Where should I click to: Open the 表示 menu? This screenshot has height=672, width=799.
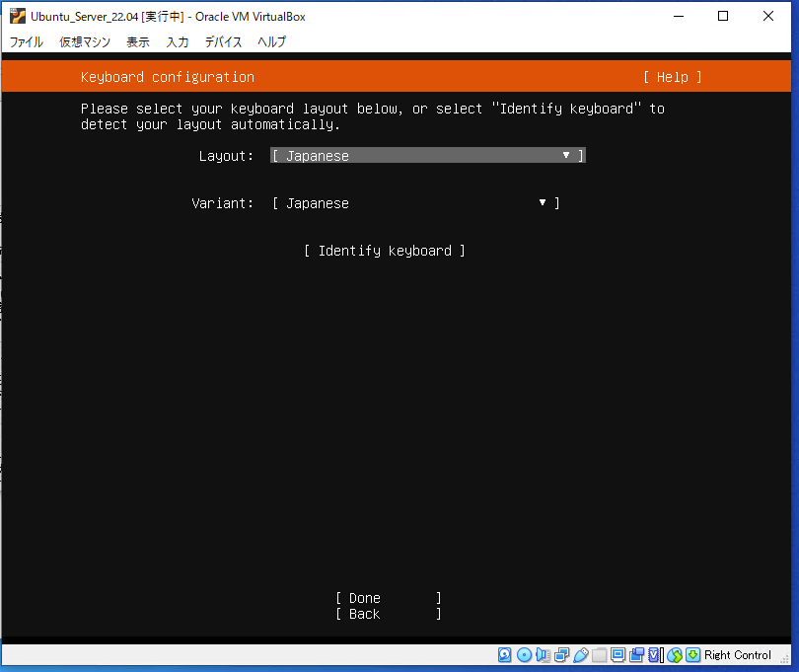[x=138, y=41]
